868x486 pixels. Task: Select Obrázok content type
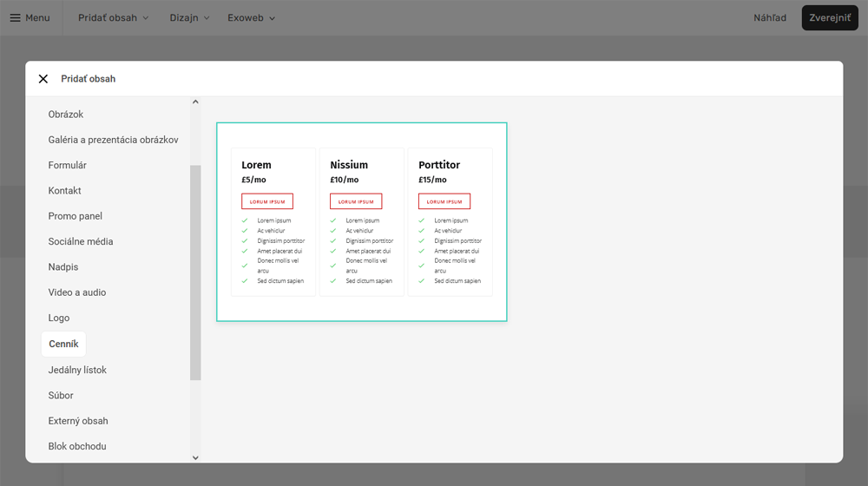(x=66, y=115)
